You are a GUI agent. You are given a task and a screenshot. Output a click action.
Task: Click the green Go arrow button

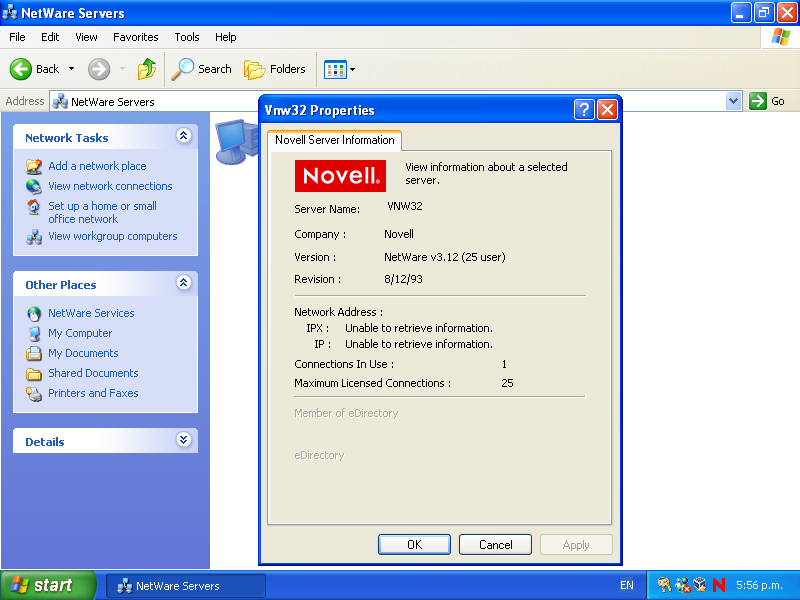[x=758, y=101]
